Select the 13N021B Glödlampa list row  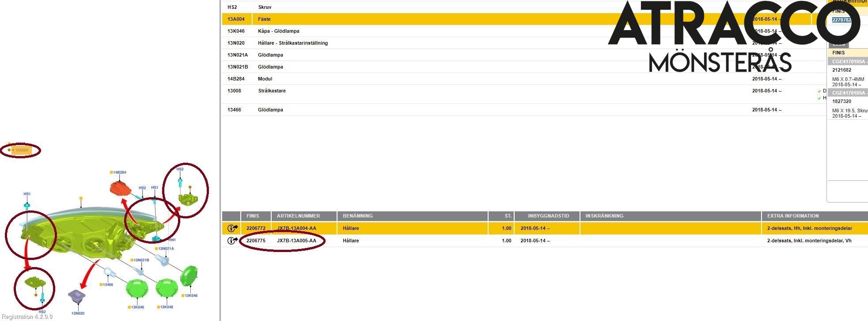(x=523, y=67)
